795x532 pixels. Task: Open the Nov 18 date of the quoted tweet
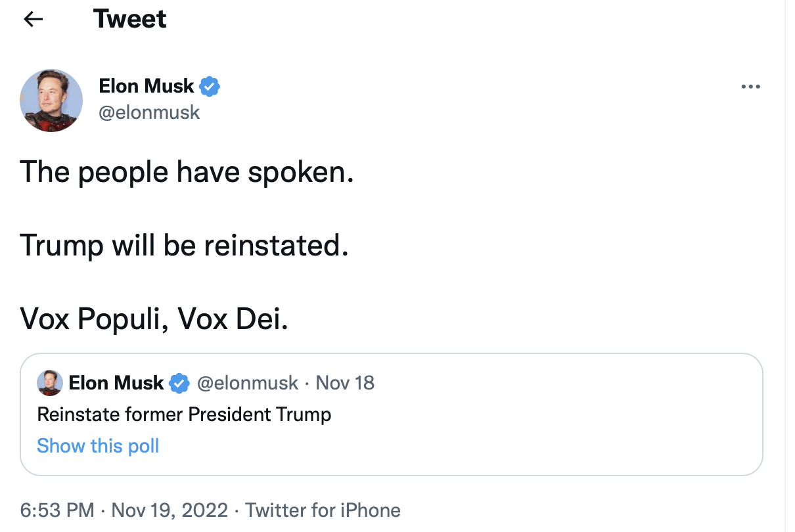point(345,383)
